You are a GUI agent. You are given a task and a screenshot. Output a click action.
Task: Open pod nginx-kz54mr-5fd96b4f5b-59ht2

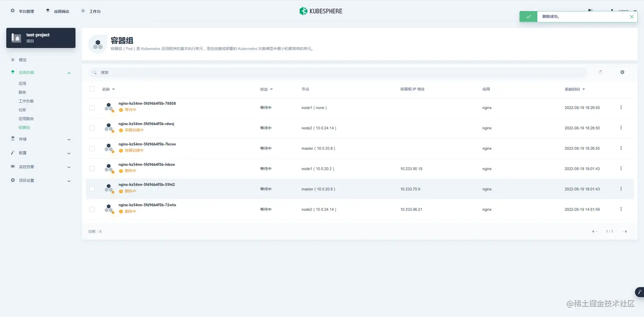147,185
